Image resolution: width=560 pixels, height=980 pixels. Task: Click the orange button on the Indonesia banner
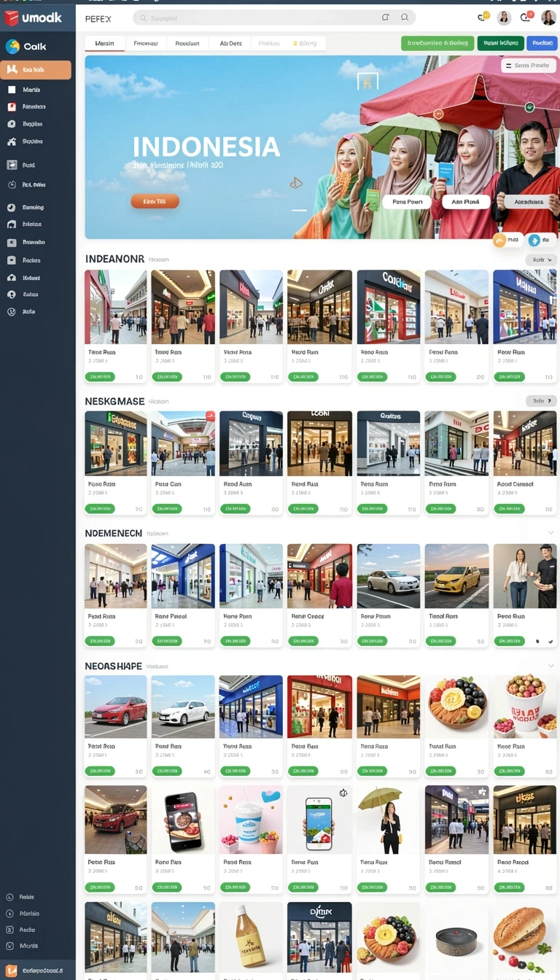[155, 201]
